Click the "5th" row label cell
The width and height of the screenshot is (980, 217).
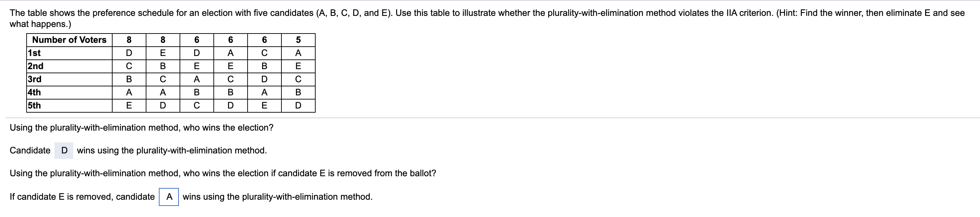(69, 105)
